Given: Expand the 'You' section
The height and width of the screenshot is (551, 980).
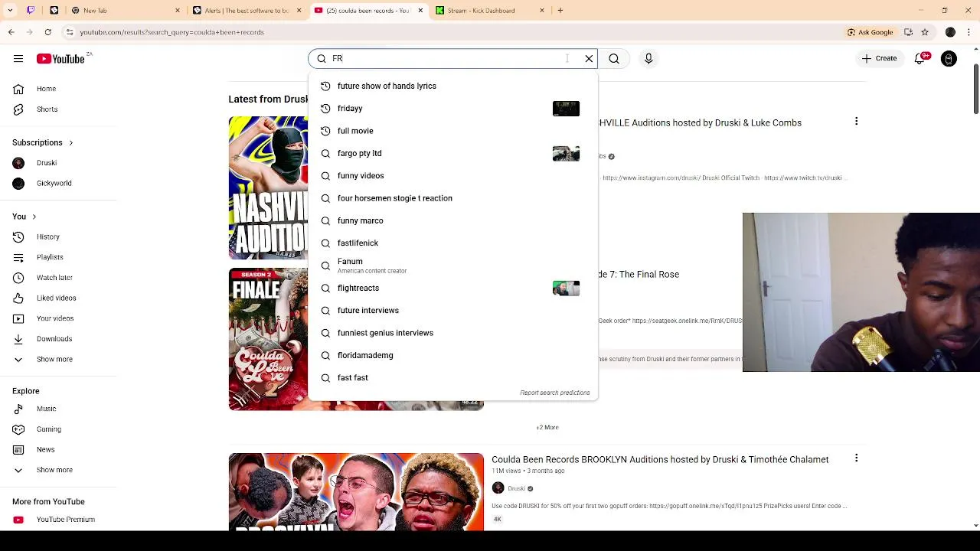Looking at the screenshot, I should tap(24, 217).
